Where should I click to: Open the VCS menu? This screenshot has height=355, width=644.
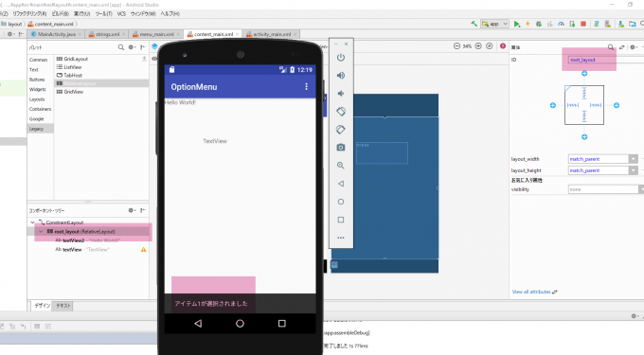click(x=121, y=14)
